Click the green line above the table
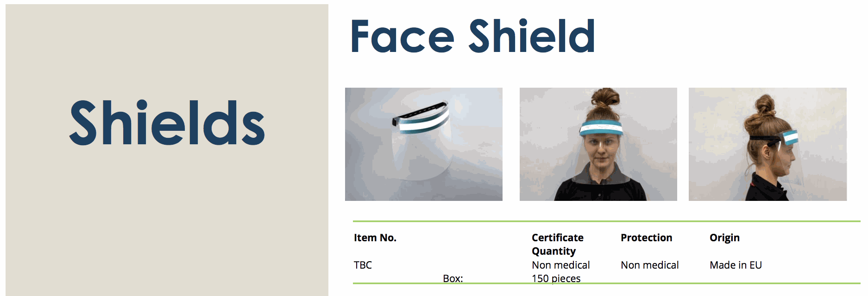The image size is (868, 296). click(606, 221)
